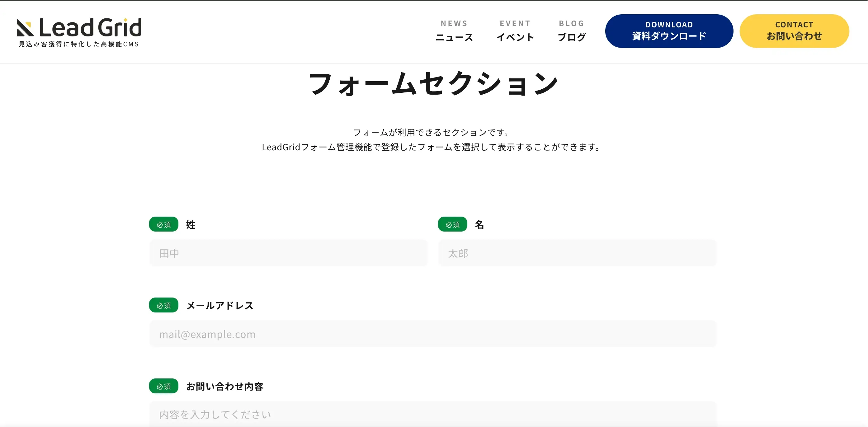The width and height of the screenshot is (868, 427).
Task: Click the tagline 見込み客獲得に特化した高機能CMS
Action: point(78,44)
